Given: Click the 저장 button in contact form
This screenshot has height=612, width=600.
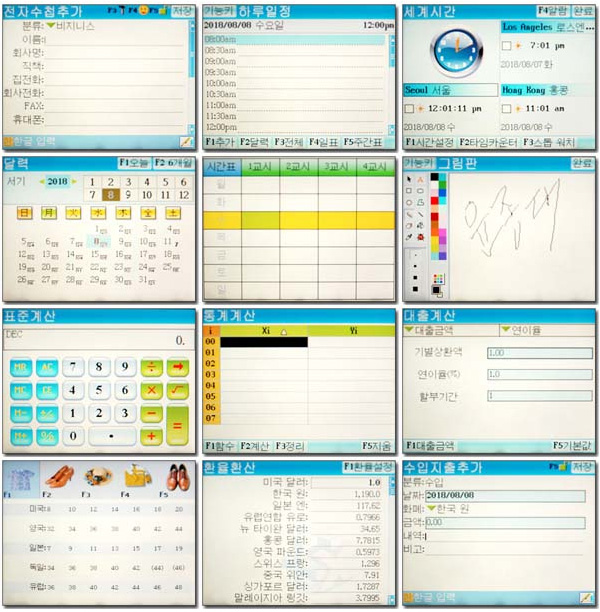Looking at the screenshot, I should coord(182,9).
